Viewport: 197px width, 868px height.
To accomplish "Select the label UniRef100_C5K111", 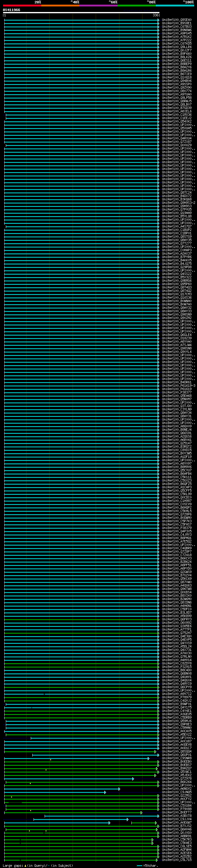I will click(x=176, y=477).
